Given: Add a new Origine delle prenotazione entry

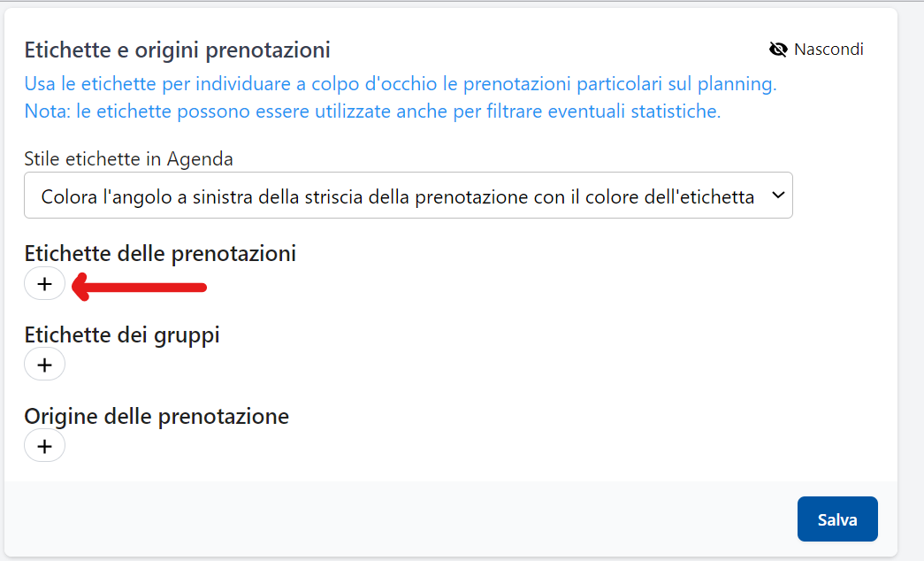Looking at the screenshot, I should tap(44, 446).
